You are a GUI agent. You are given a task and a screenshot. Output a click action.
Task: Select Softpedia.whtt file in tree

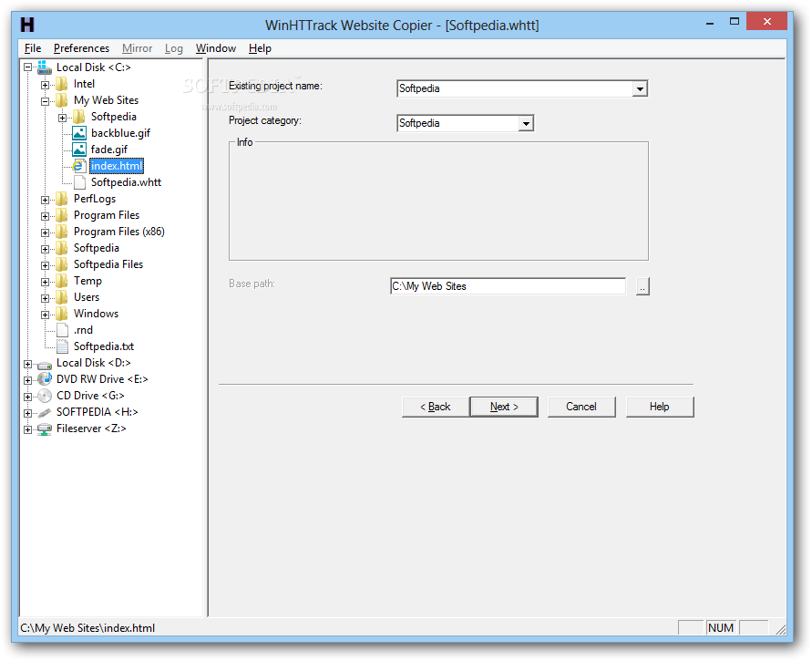[x=126, y=182]
